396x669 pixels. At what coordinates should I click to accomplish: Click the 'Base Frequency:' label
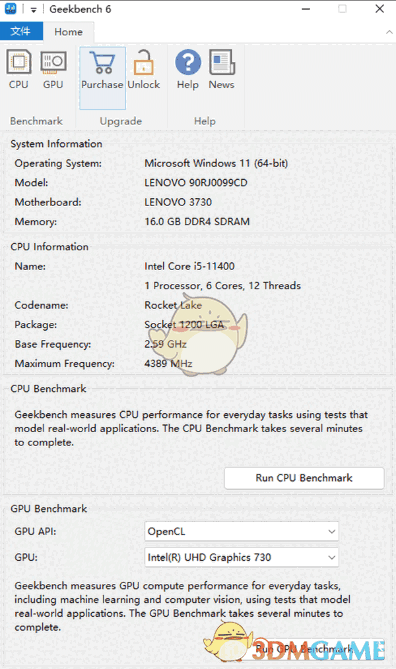pos(52,344)
